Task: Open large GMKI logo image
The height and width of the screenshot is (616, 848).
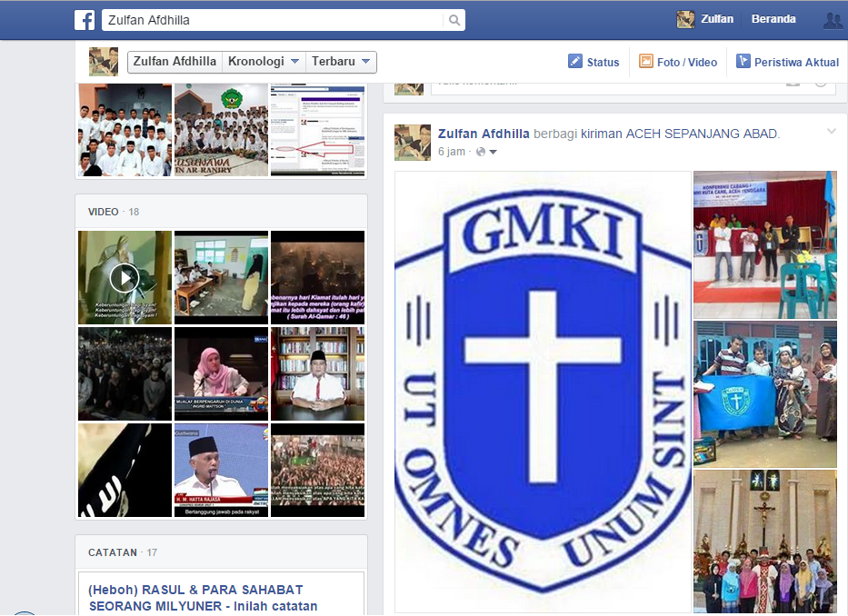Action: (x=543, y=392)
